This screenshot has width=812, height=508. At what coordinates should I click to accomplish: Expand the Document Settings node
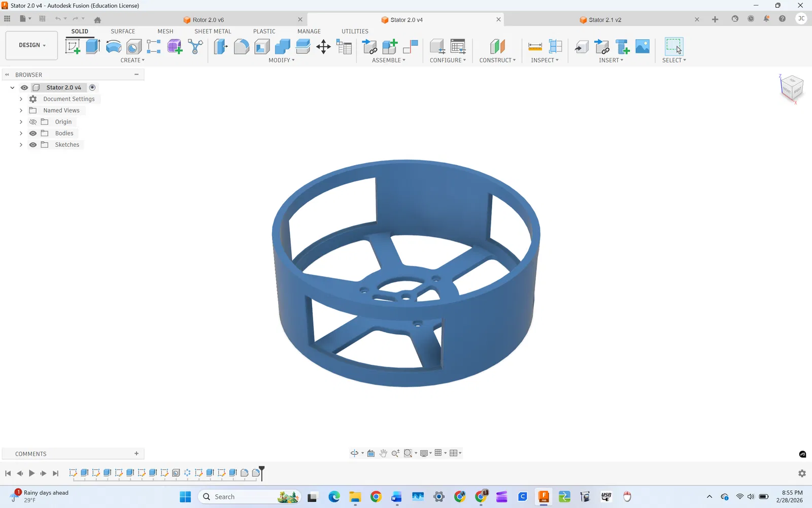click(x=21, y=99)
